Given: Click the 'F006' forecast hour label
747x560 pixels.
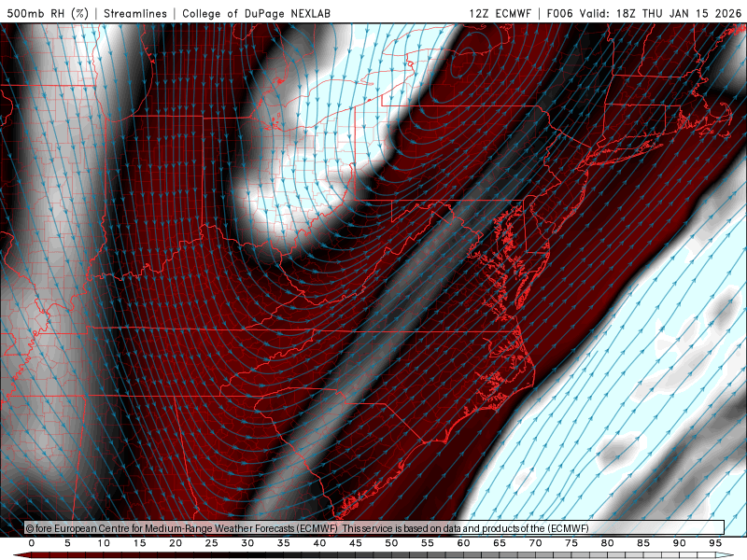Looking at the screenshot, I should coord(559,13).
